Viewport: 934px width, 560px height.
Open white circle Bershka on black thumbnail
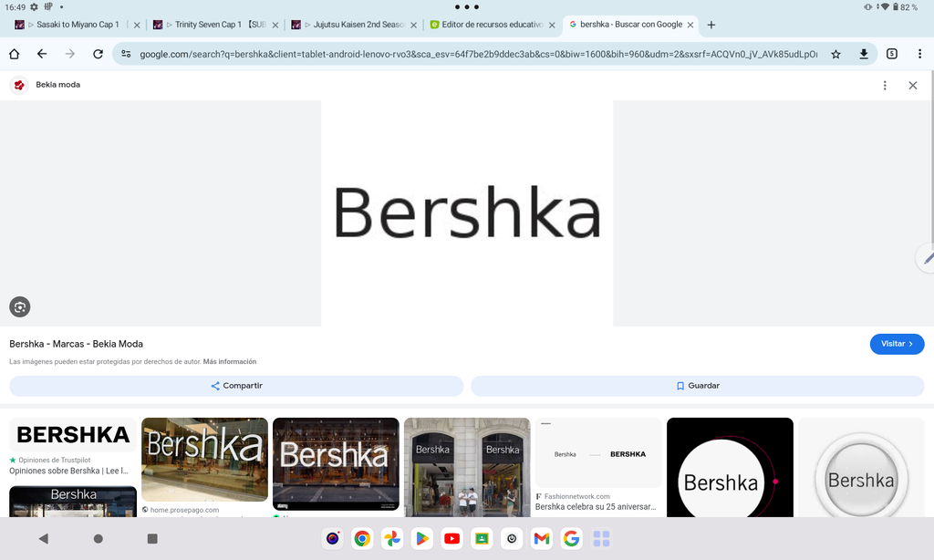[730, 467]
